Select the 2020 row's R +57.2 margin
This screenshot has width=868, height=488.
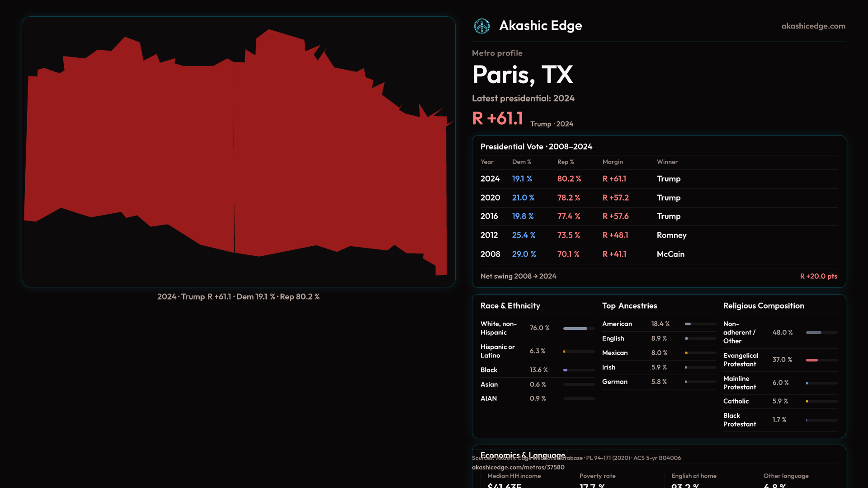click(x=615, y=198)
